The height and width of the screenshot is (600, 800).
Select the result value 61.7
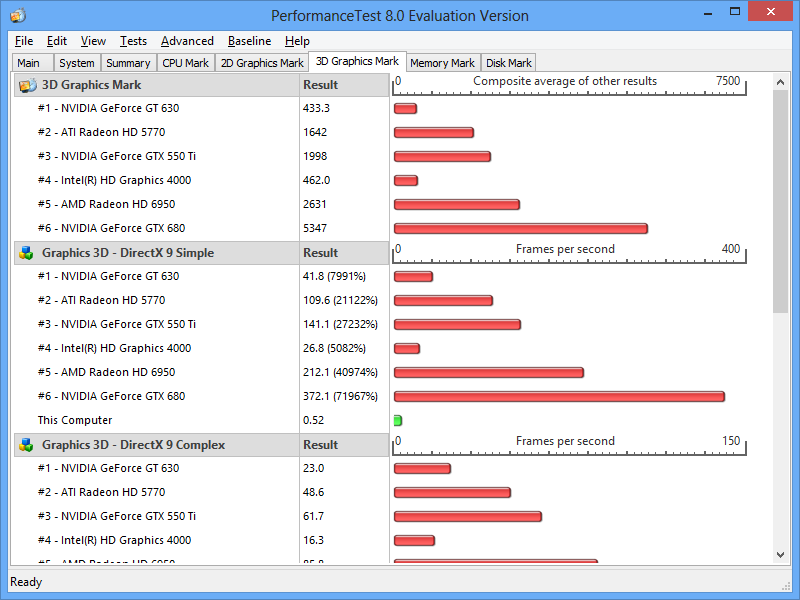313,516
